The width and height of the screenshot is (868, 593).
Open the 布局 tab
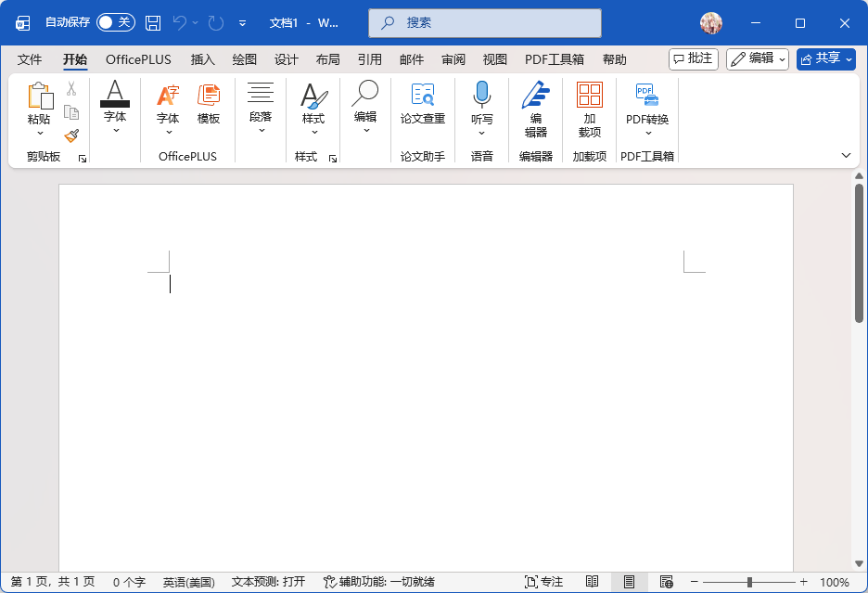tap(327, 59)
